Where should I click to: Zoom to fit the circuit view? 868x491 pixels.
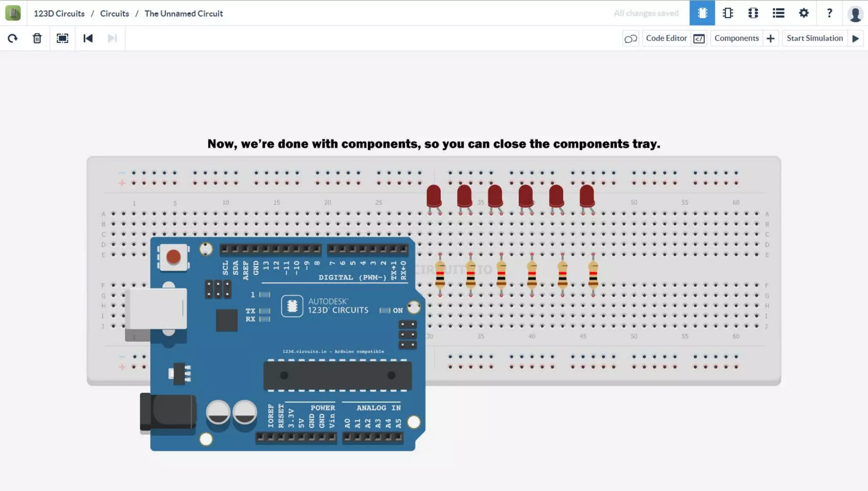pos(62,39)
